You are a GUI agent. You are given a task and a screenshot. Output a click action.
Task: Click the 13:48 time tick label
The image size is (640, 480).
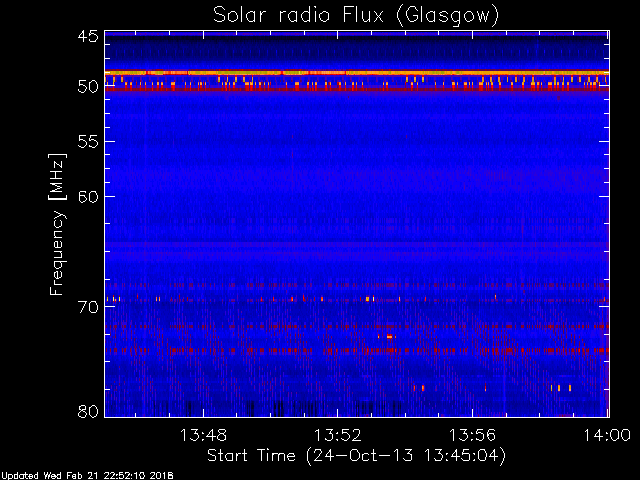pyautogui.click(x=203, y=435)
